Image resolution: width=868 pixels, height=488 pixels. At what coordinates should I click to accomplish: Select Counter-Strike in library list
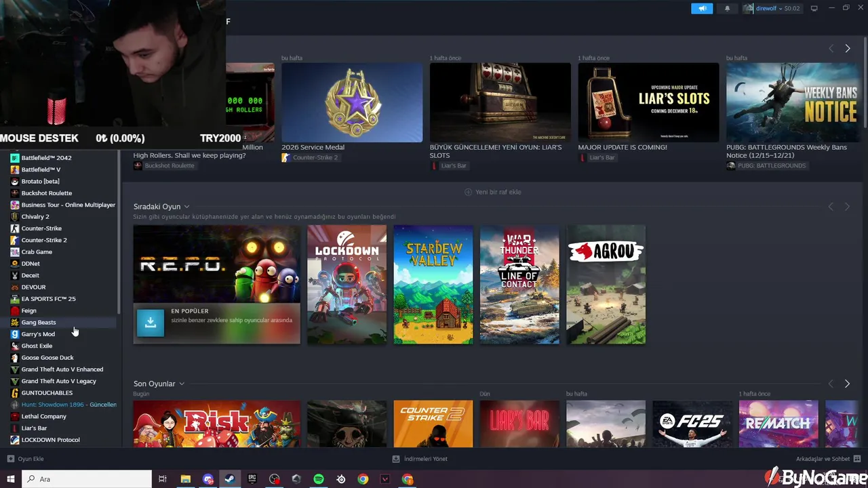click(x=41, y=228)
